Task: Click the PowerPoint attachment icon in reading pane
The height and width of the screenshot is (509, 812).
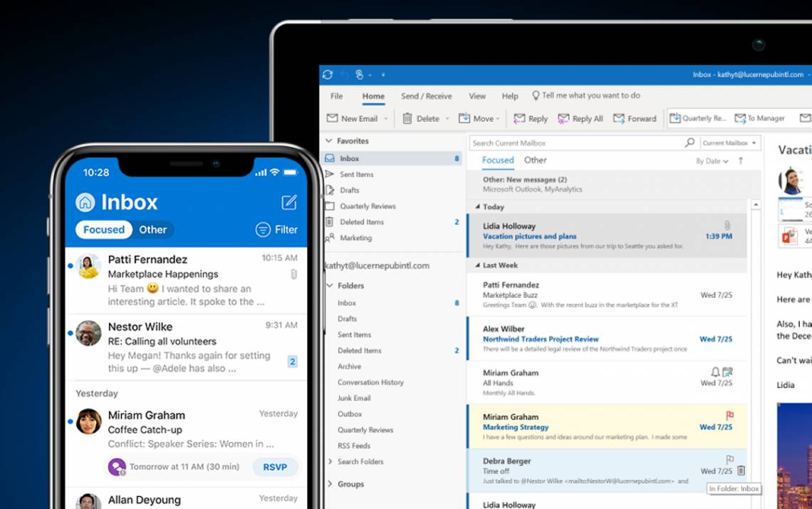Action: (x=788, y=237)
